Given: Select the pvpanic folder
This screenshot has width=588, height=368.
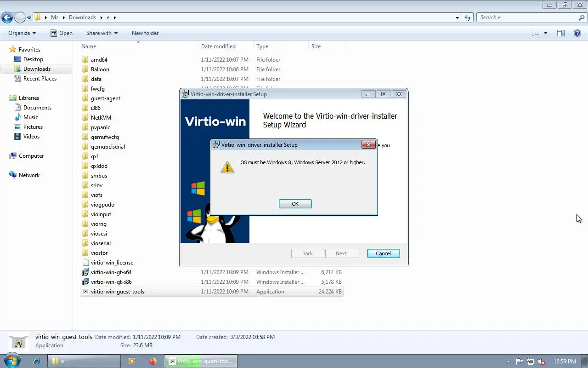Looking at the screenshot, I should 101,127.
